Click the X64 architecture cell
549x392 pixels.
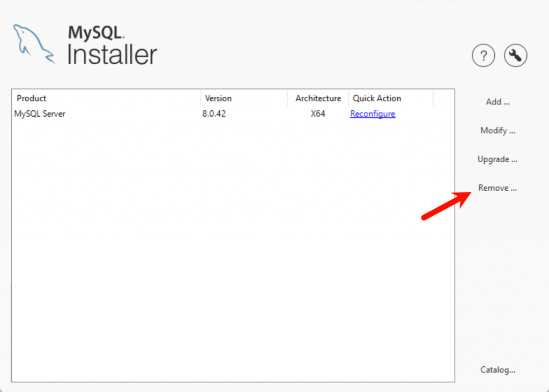[x=318, y=114]
